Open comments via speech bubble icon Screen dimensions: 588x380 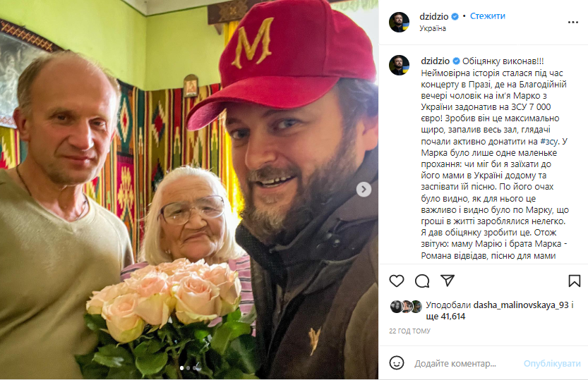(422, 281)
